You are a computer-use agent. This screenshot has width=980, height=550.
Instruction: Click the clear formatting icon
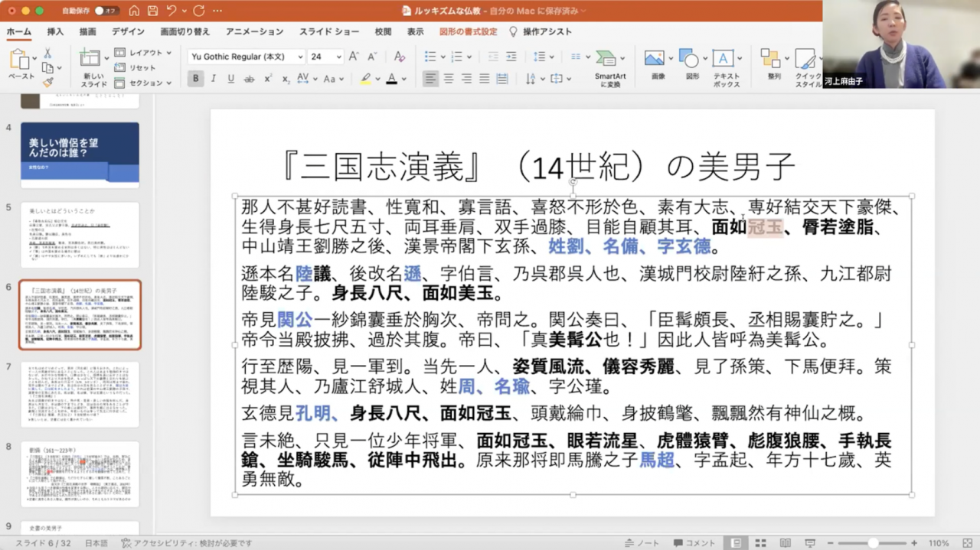[x=399, y=57]
